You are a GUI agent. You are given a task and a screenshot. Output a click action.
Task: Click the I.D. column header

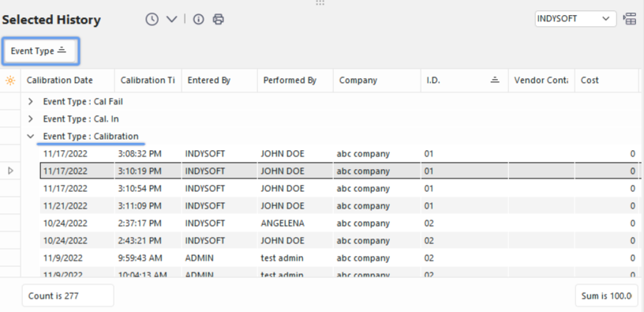(465, 81)
